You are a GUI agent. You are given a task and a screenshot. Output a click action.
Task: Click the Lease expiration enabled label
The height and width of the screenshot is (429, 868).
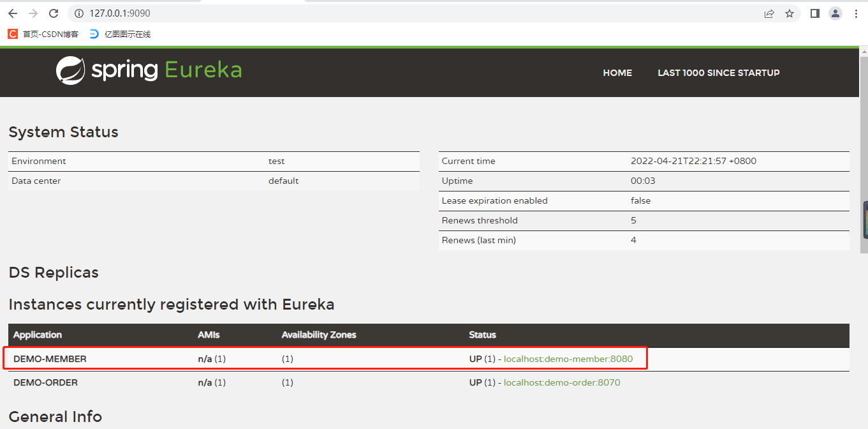click(494, 200)
